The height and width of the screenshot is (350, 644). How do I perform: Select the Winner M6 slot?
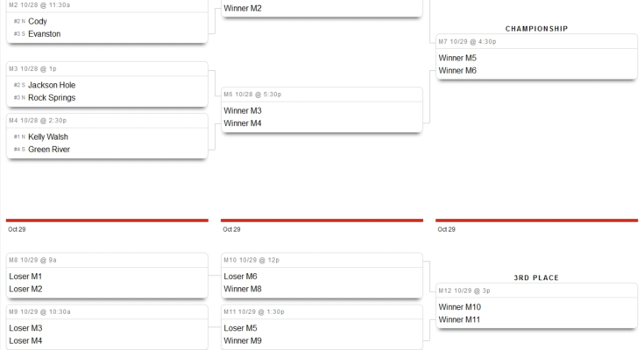[x=457, y=71]
